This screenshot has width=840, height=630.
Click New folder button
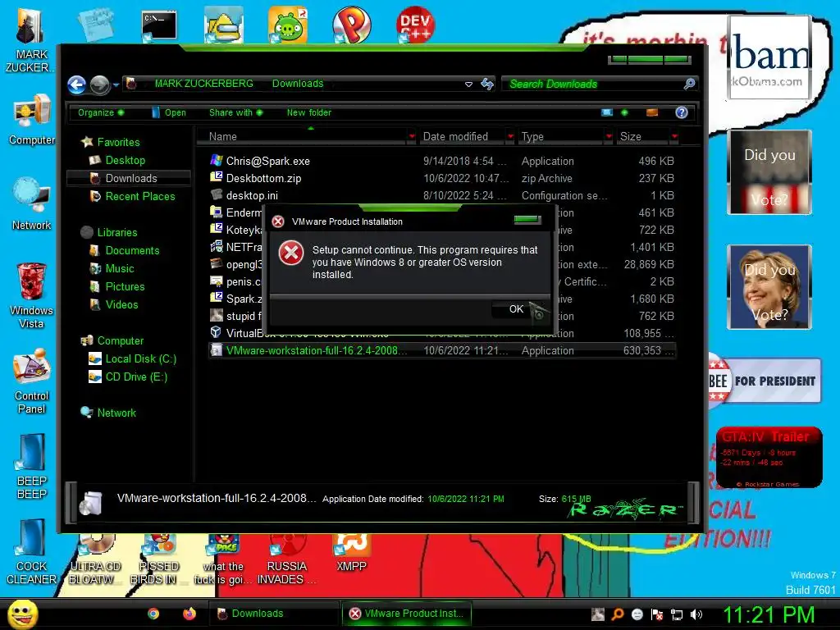tap(309, 112)
